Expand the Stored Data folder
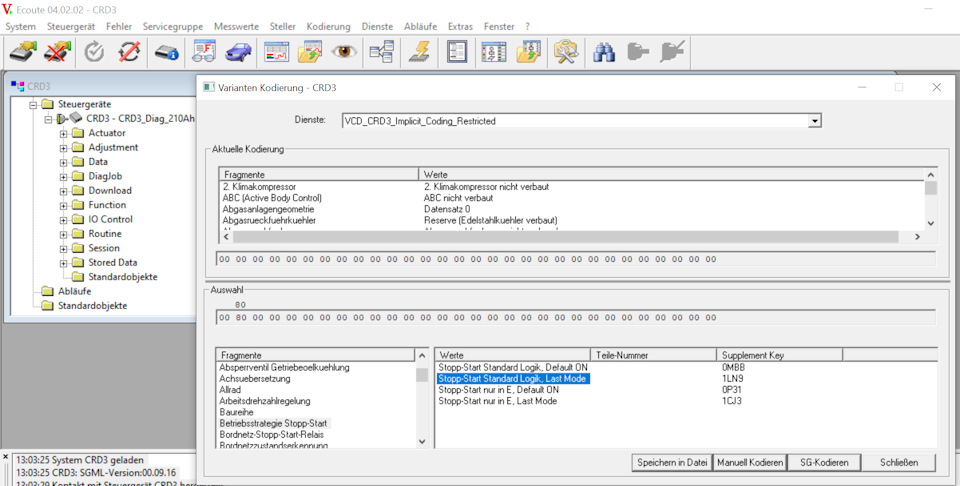 point(64,263)
